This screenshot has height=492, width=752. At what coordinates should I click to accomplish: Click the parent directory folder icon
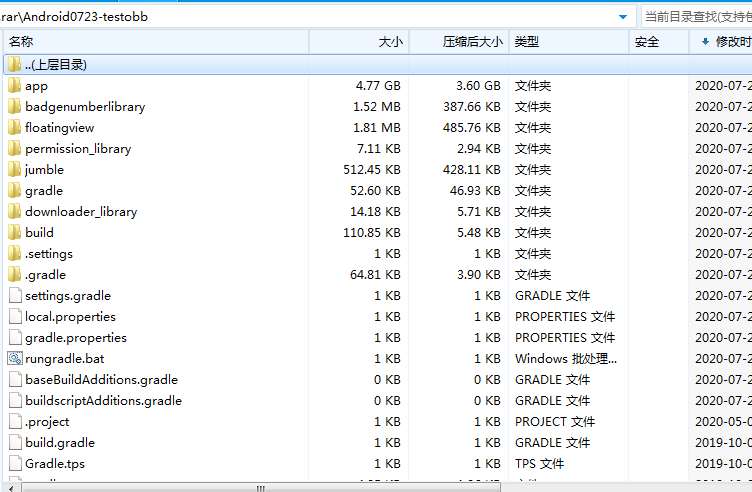tap(14, 64)
